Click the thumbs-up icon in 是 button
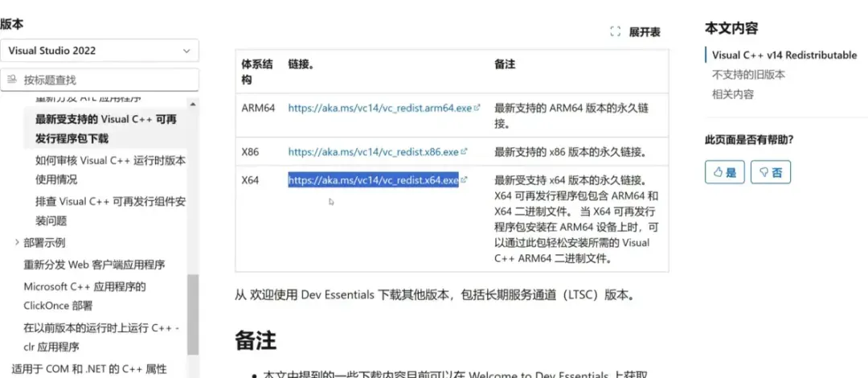The height and width of the screenshot is (378, 868). (x=718, y=173)
